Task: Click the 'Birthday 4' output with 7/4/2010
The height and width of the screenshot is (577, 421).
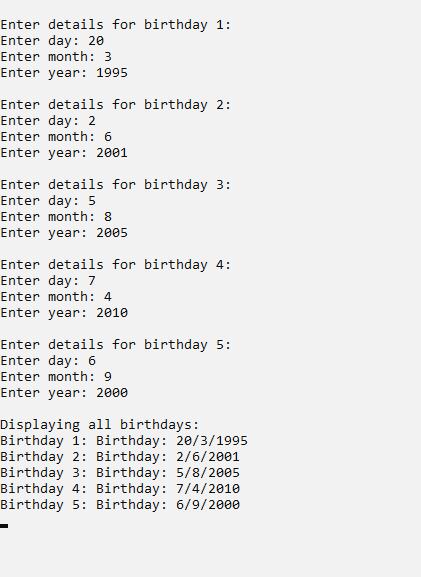Action: pyautogui.click(x=120, y=489)
